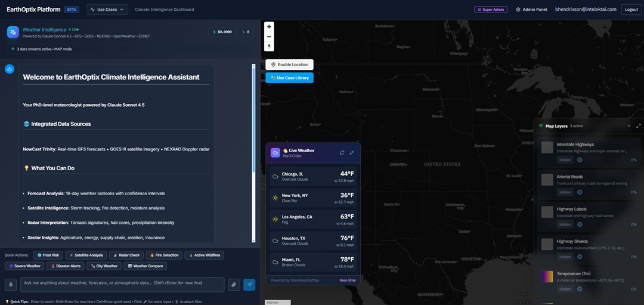Toggle Temperature (2m) layer Hidden button
This screenshot has width=644, height=305.
[x=565, y=289]
